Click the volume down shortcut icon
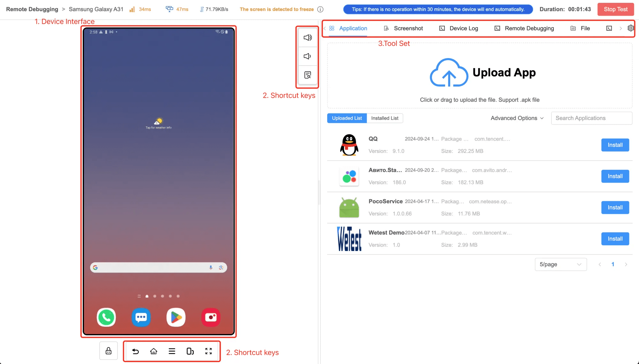 307,57
